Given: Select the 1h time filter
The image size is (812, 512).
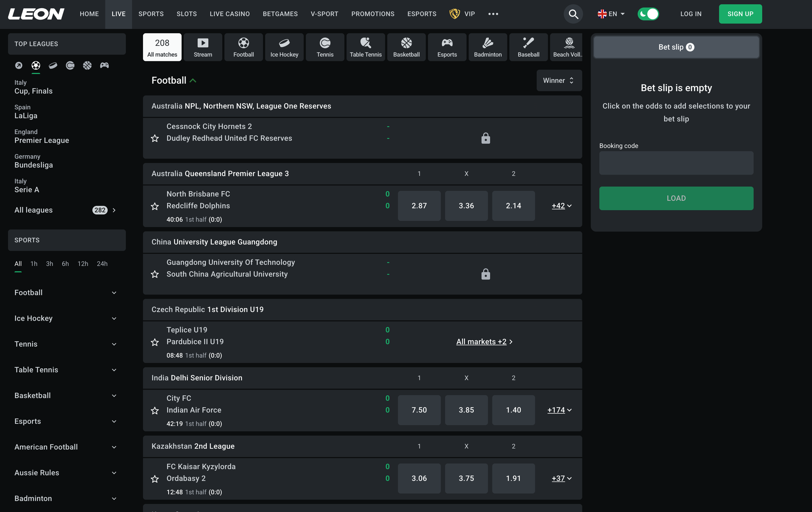Looking at the screenshot, I should (x=34, y=264).
